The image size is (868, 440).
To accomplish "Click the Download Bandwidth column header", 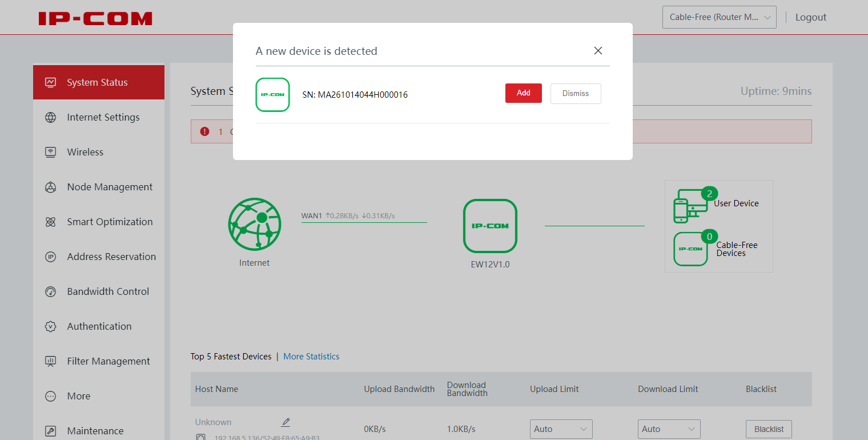I will click(x=467, y=389).
